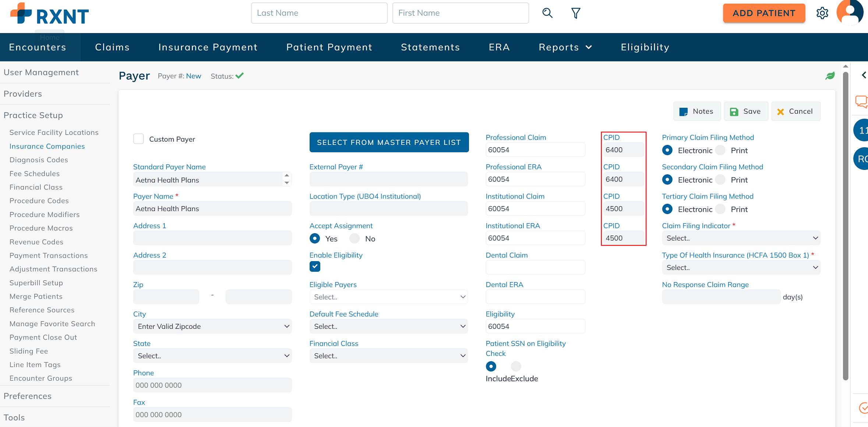Click the search magnifier icon
The image size is (868, 427).
[x=547, y=13]
